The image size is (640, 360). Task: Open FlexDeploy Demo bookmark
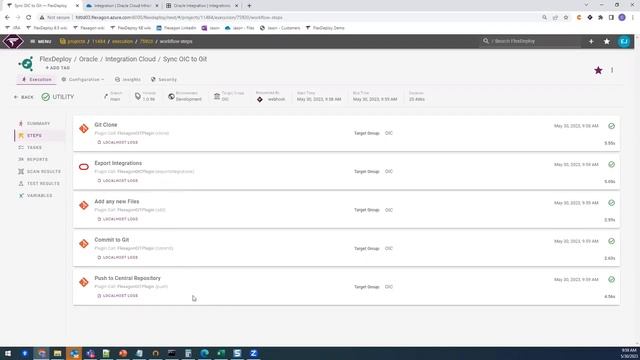coord(325,28)
